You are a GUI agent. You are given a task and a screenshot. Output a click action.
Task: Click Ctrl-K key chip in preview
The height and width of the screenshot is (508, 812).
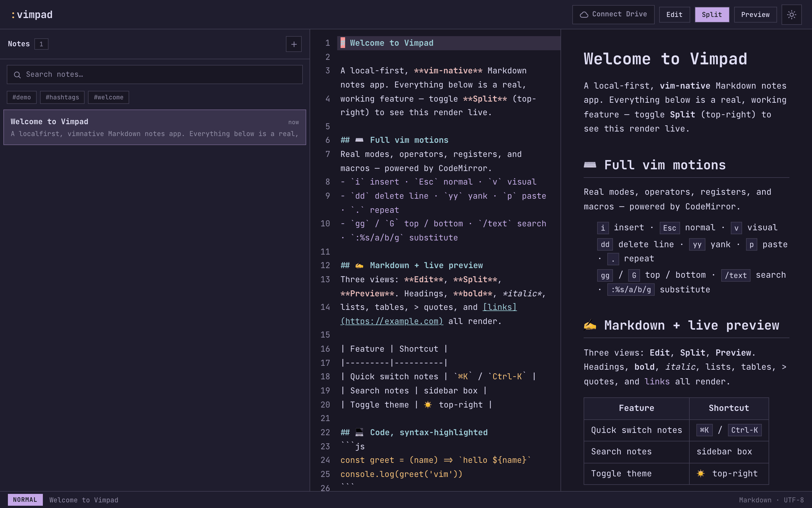745,430
